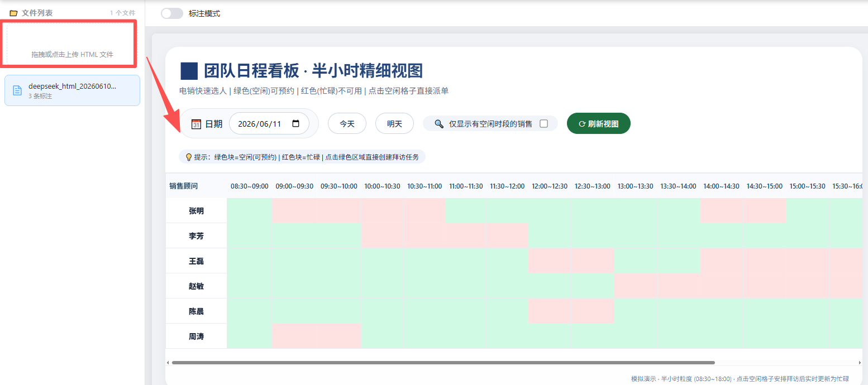
Task: Click the 李芳 row name
Action: click(196, 236)
